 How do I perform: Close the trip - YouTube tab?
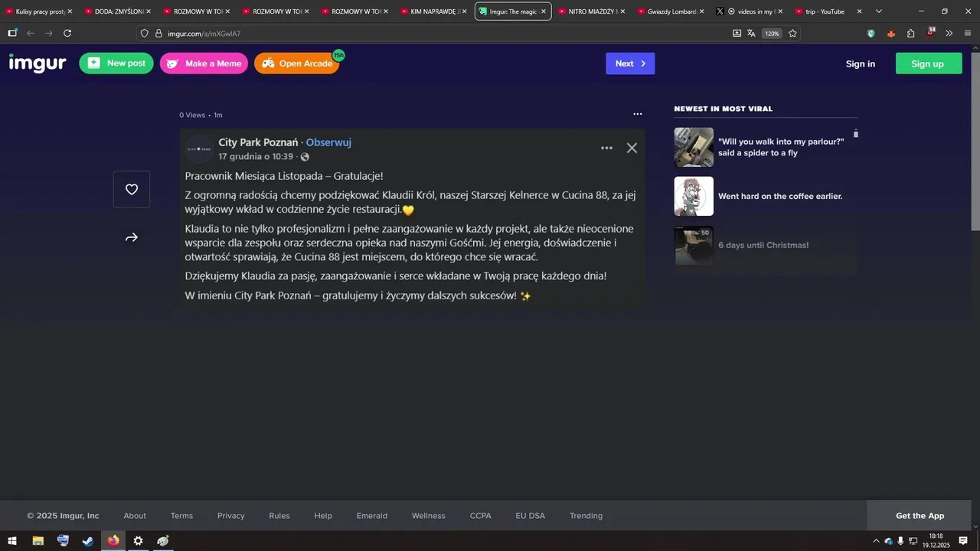(x=859, y=11)
